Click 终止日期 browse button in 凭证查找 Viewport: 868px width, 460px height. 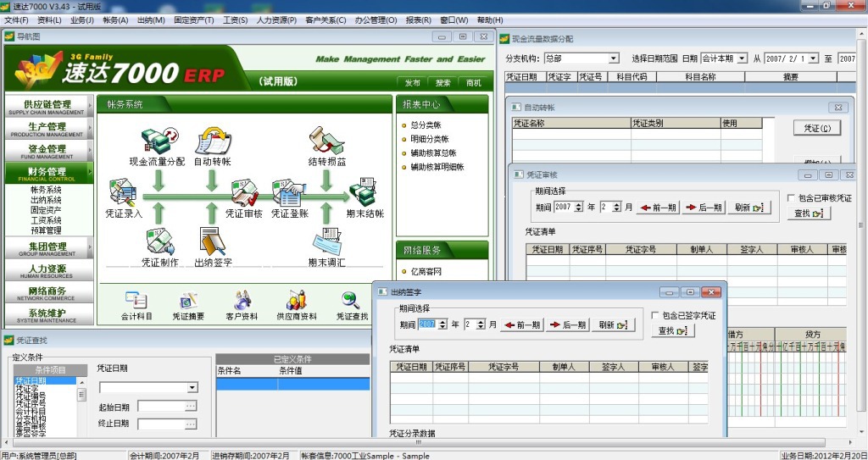191,424
